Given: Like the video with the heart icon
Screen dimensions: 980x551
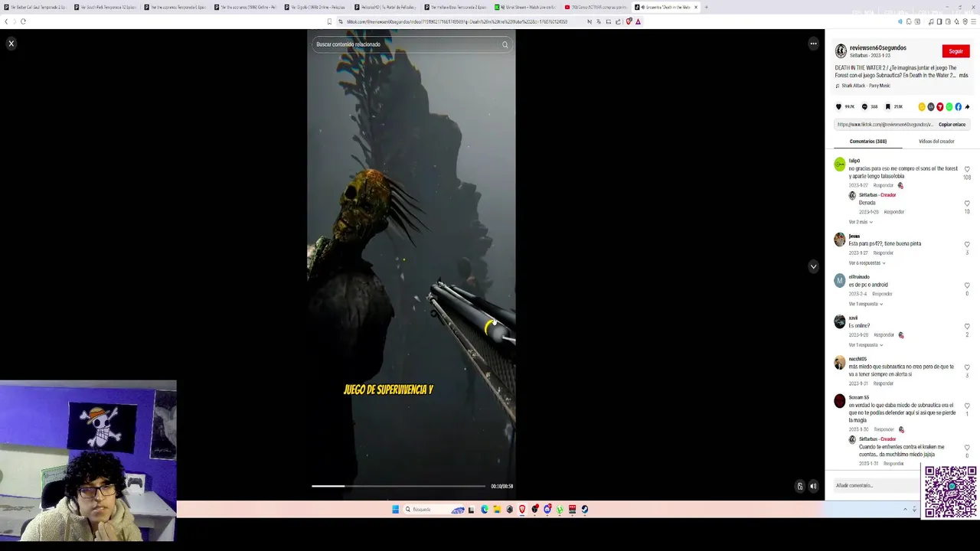Looking at the screenshot, I should 838,106.
